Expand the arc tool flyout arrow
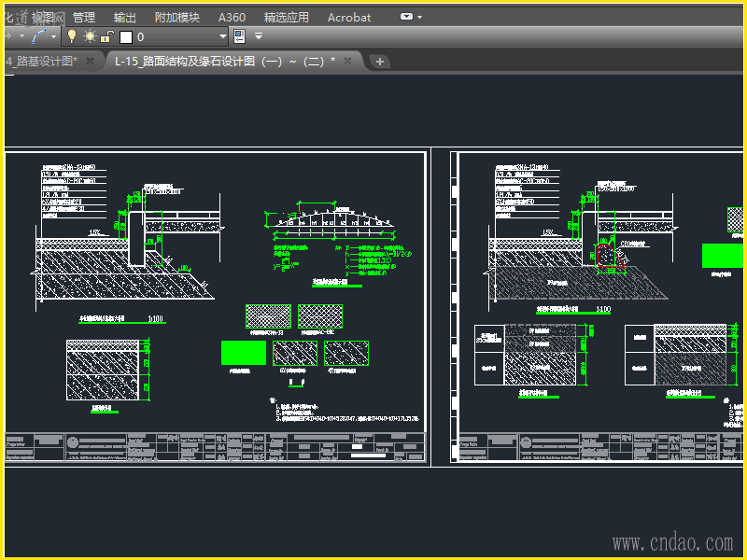The image size is (747, 560). [x=54, y=36]
